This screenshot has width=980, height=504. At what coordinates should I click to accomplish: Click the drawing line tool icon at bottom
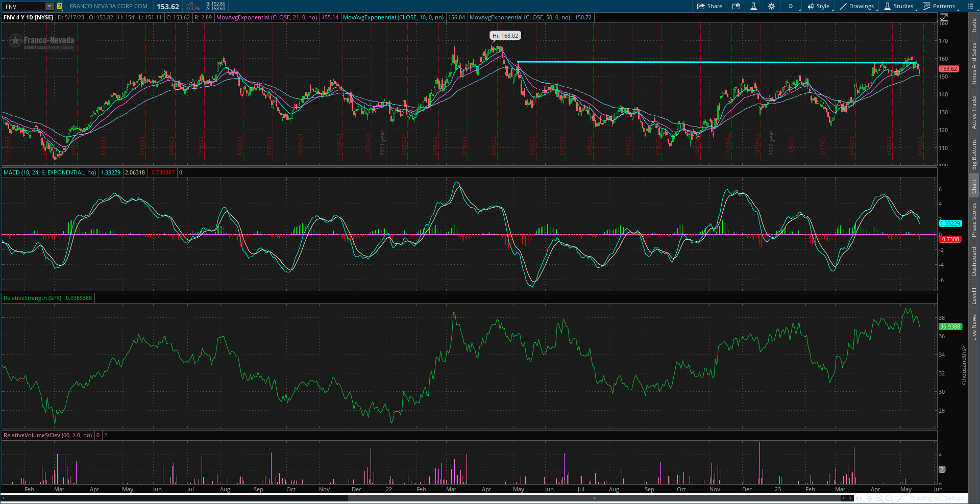coord(900,498)
